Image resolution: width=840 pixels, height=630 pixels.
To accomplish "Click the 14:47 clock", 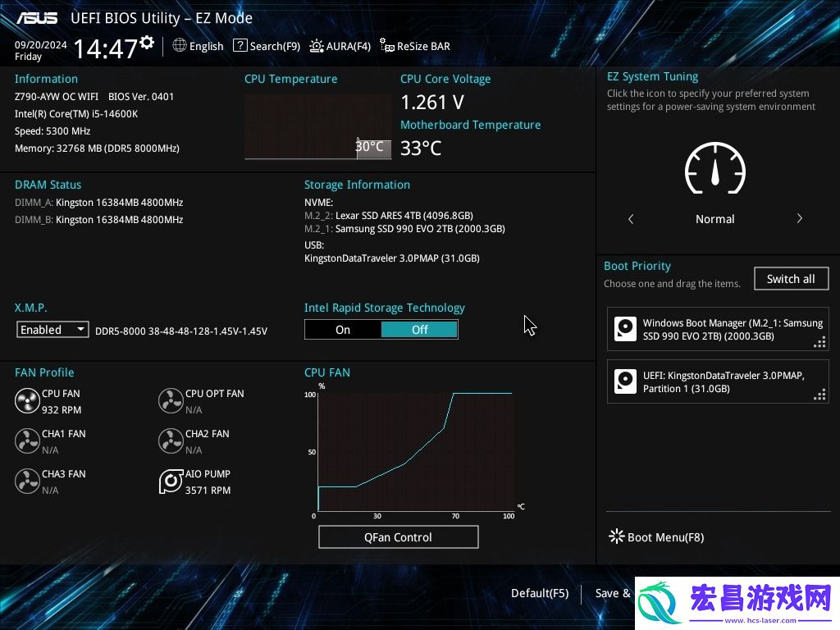I will 105,48.
